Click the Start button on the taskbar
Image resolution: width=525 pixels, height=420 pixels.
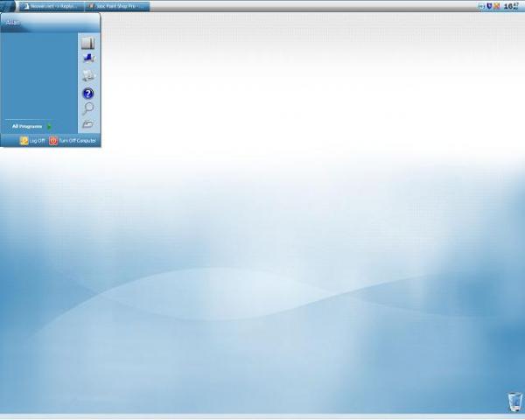(8, 6)
